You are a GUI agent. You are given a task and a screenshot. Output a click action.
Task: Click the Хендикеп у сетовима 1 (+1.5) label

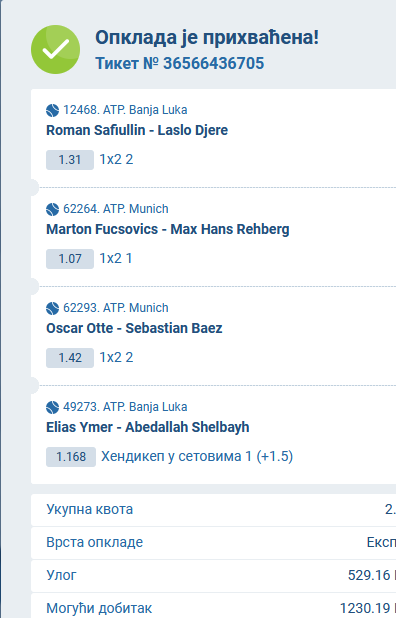click(197, 456)
